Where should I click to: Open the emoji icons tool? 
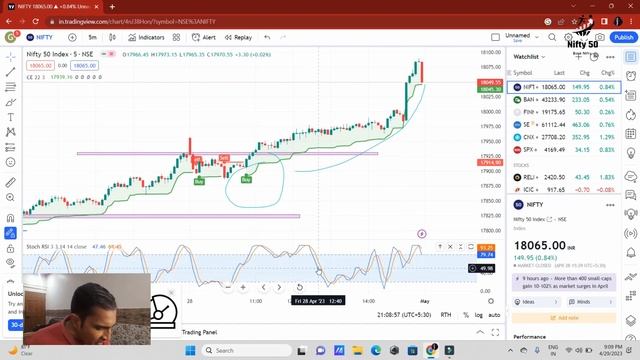coord(11,162)
